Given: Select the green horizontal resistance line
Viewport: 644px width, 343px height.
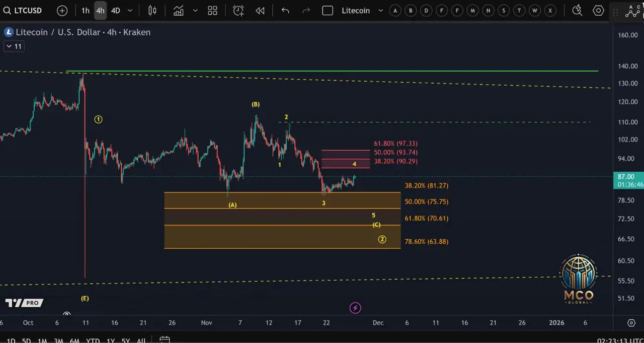Looking at the screenshot, I should tap(332, 71).
